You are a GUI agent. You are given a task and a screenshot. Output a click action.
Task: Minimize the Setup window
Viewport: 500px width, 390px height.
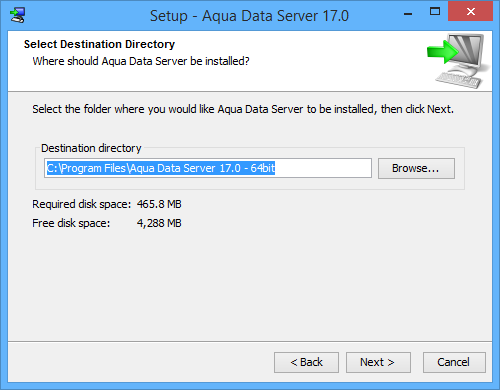[408, 13]
